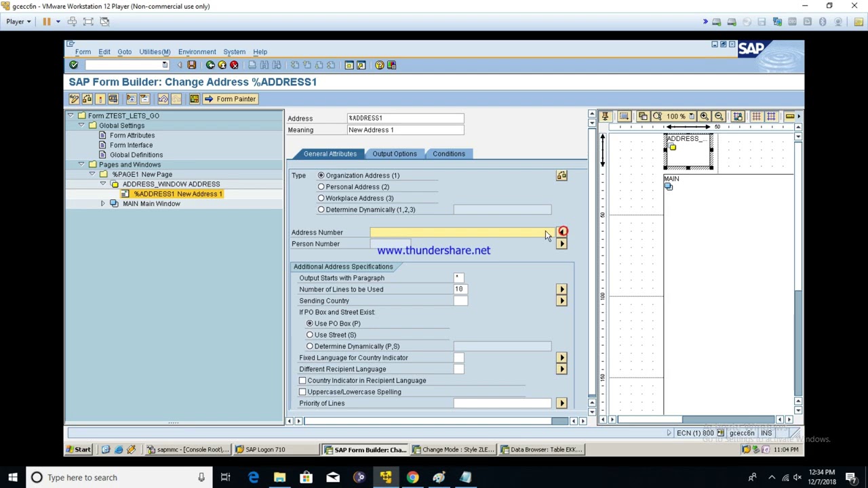Open the 100 % zoom dropdown
The image size is (868, 488).
pos(691,117)
